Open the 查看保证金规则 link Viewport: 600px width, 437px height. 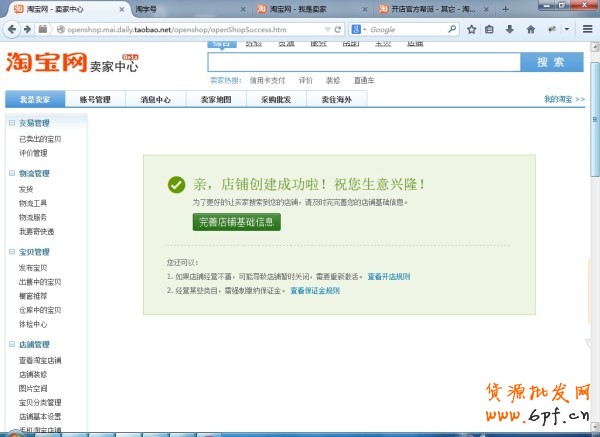click(x=315, y=290)
